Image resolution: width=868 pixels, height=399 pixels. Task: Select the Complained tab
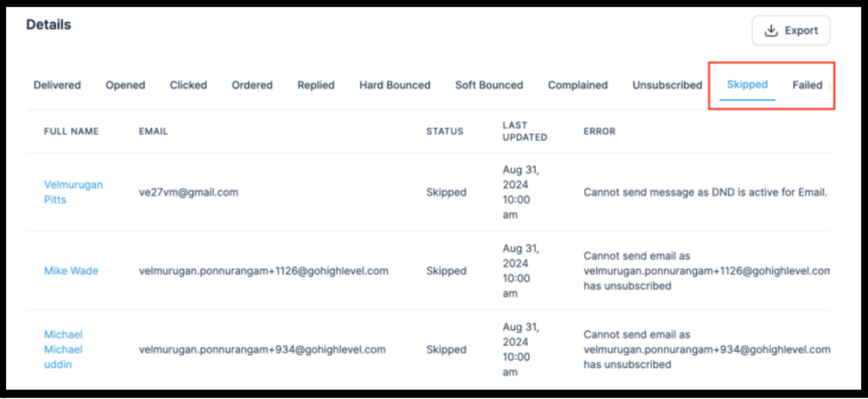pos(578,85)
